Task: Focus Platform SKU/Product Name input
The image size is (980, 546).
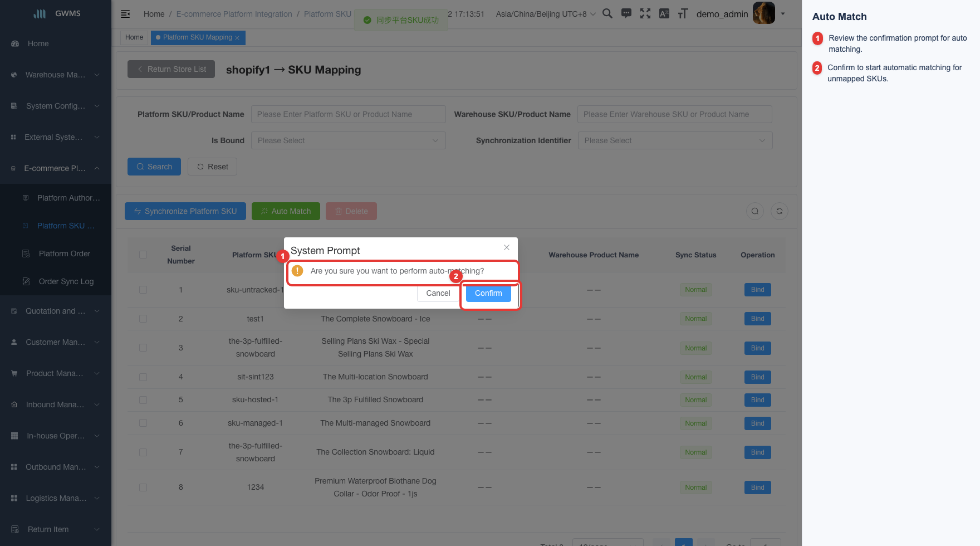Action: pos(349,114)
